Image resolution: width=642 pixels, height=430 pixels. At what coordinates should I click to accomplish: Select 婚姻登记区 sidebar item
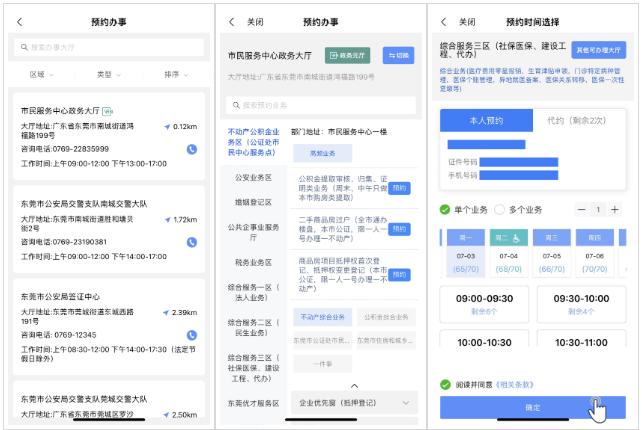point(253,202)
